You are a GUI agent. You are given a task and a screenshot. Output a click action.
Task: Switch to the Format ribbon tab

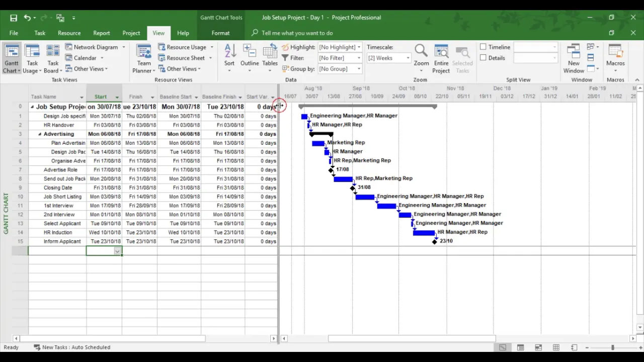(220, 33)
